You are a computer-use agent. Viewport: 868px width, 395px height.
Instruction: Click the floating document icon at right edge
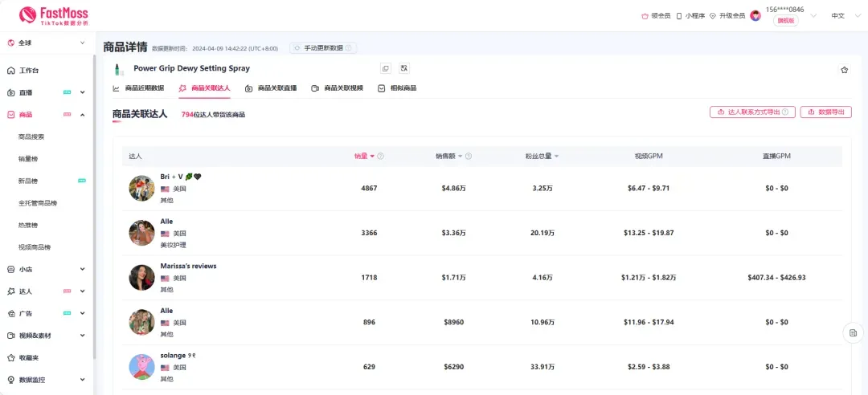pyautogui.click(x=854, y=332)
